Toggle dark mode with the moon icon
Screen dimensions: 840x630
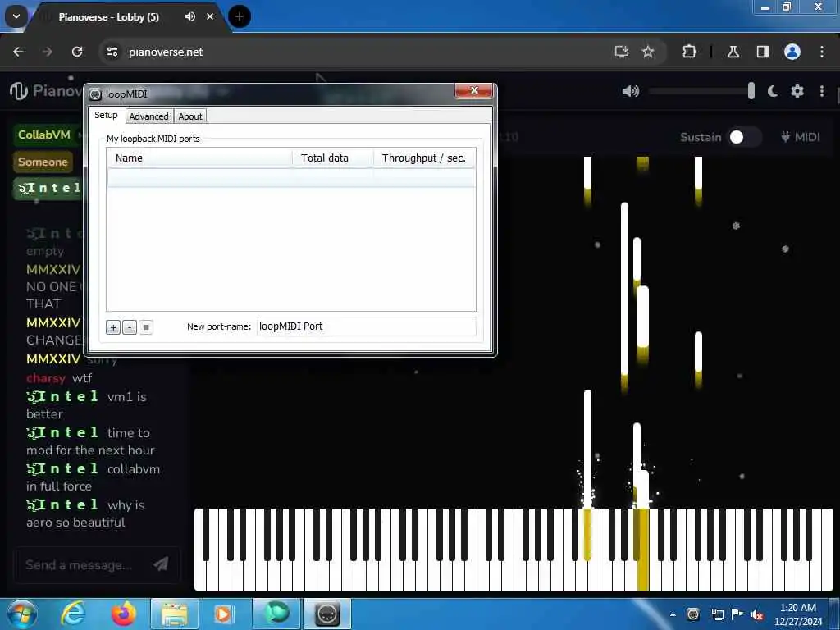click(x=772, y=91)
